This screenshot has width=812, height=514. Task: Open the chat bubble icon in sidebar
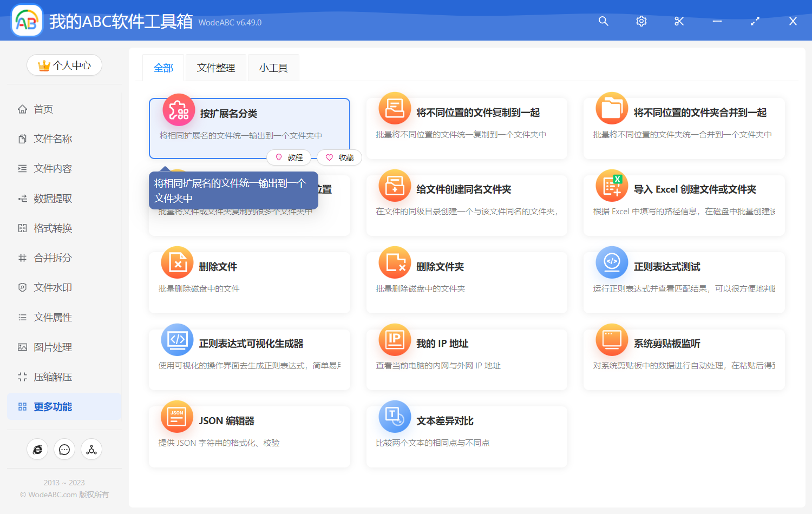pos(64,450)
